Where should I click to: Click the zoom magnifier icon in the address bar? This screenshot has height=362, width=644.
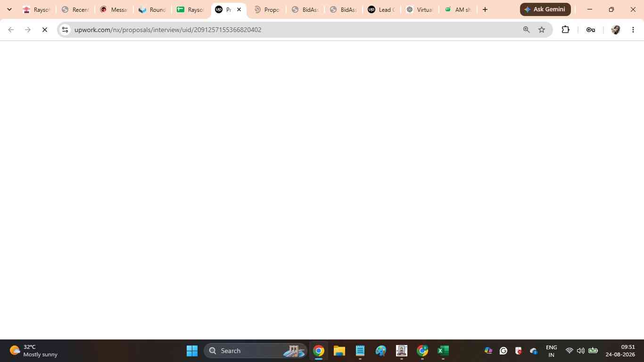point(526,30)
